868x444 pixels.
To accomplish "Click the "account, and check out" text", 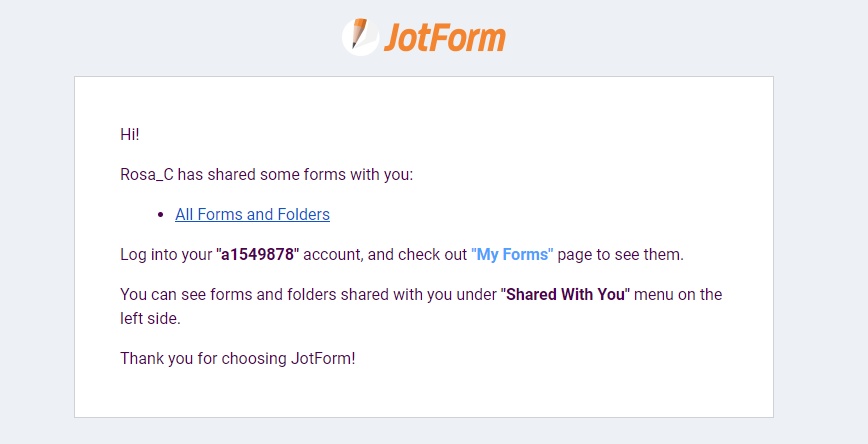I will point(385,254).
